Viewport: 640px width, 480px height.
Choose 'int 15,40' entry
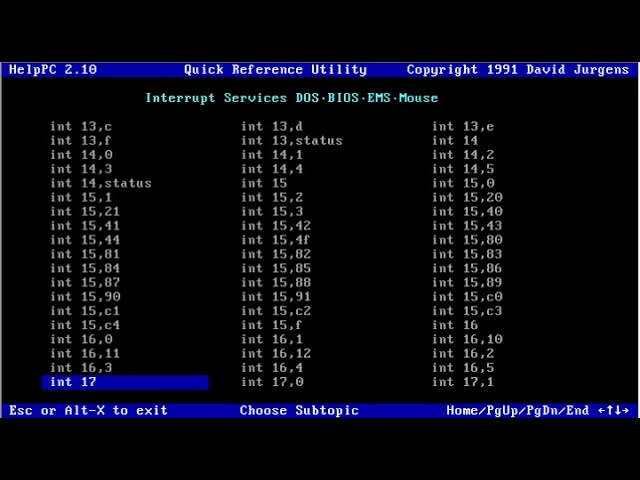click(467, 212)
